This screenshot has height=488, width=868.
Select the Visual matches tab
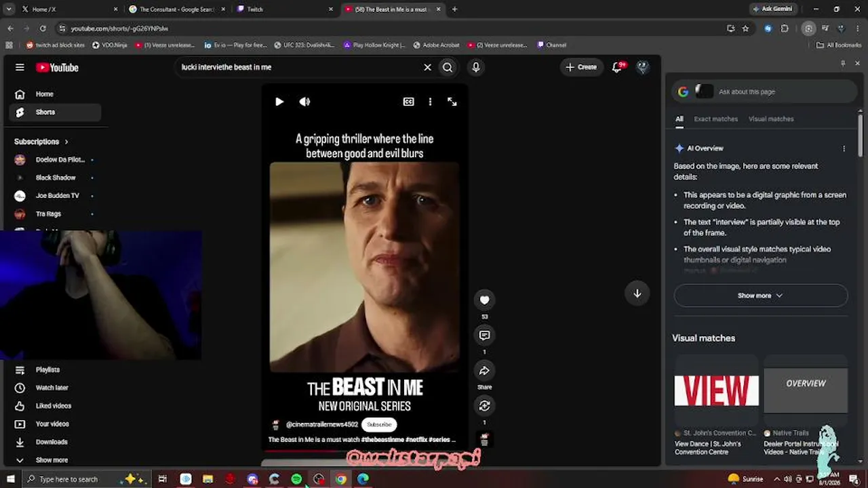click(771, 119)
